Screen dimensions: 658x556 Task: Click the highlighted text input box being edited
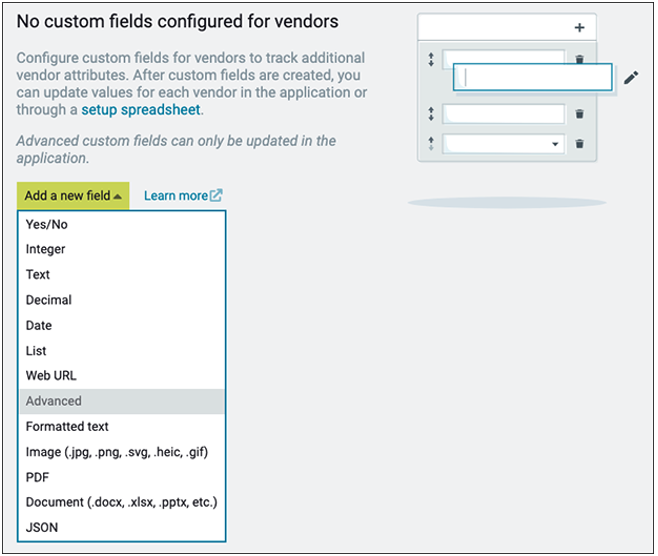(532, 77)
